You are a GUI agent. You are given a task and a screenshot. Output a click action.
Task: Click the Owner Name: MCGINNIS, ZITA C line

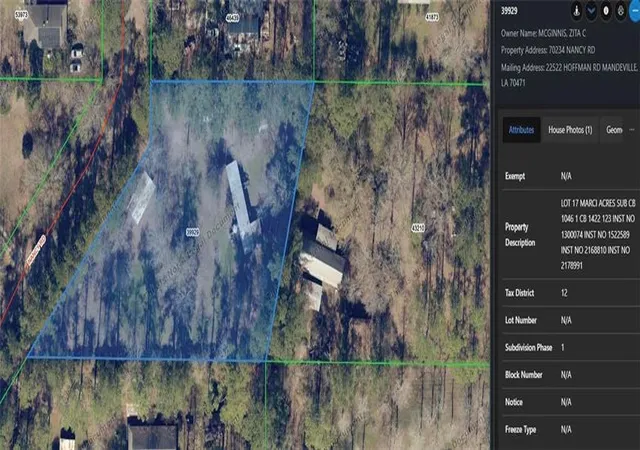(543, 33)
